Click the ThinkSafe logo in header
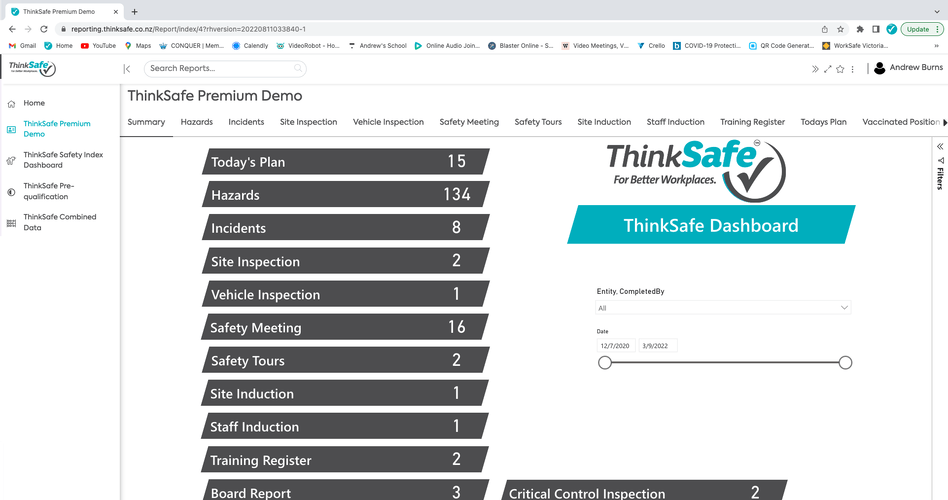The height and width of the screenshot is (500, 948). 32,68
